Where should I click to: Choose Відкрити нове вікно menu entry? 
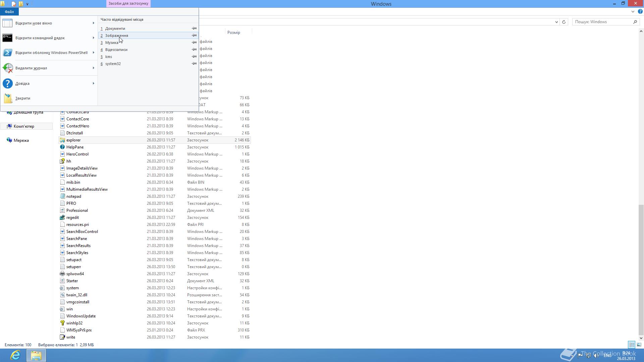(49, 23)
